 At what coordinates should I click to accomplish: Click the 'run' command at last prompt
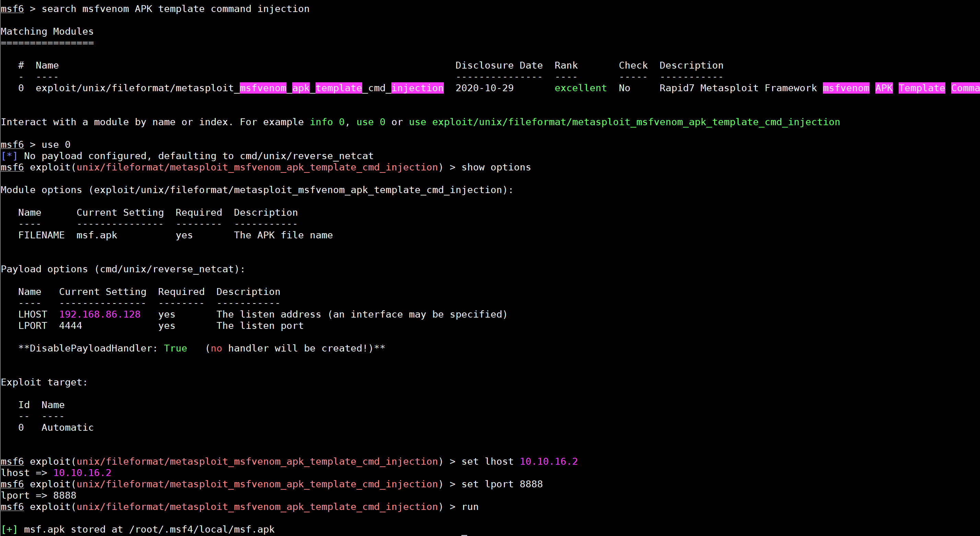click(470, 507)
